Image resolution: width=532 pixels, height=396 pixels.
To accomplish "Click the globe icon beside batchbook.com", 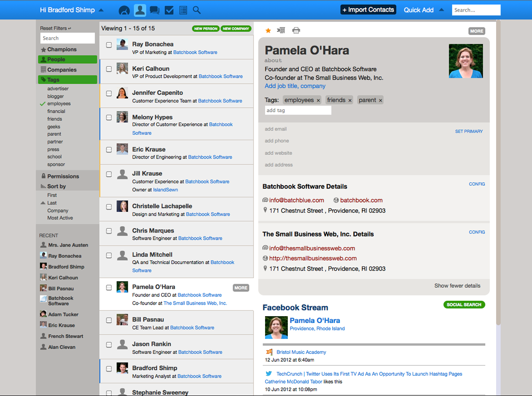I will [336, 200].
